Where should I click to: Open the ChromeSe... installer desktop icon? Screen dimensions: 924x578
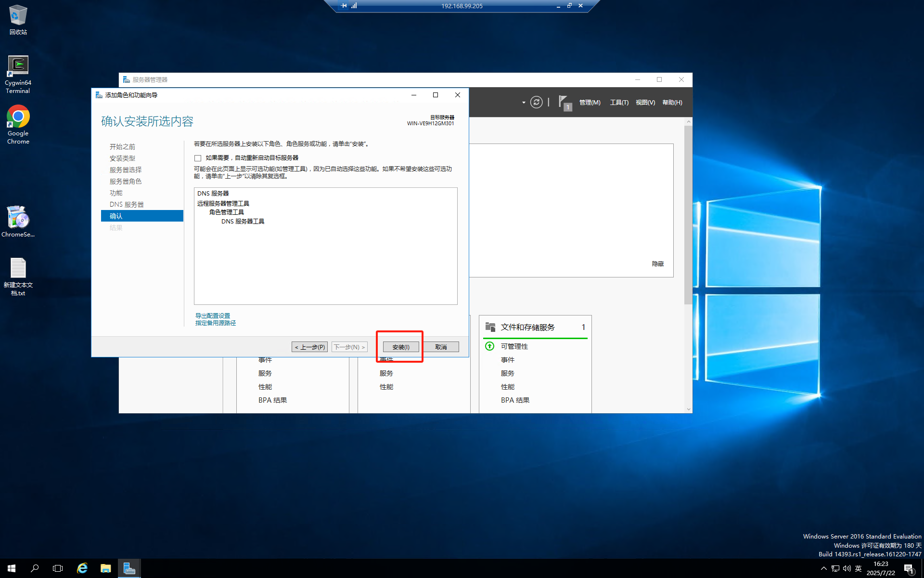click(x=18, y=222)
